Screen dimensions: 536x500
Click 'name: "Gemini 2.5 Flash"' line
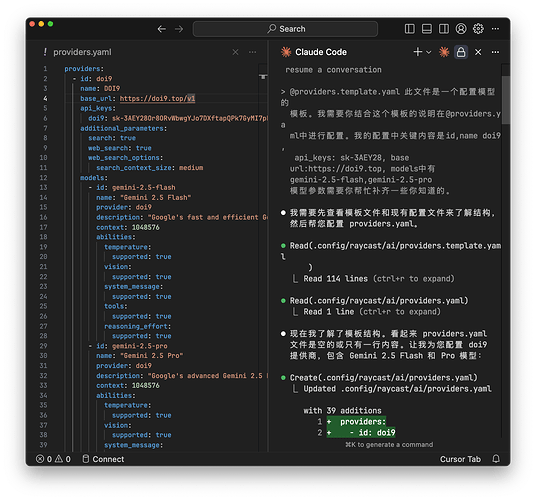(x=144, y=198)
